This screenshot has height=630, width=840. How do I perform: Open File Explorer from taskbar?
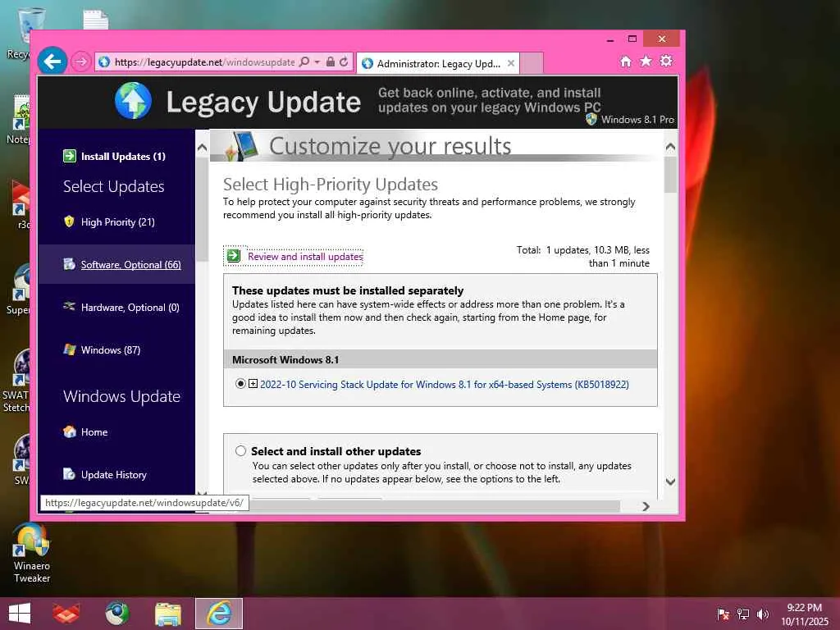click(167, 614)
